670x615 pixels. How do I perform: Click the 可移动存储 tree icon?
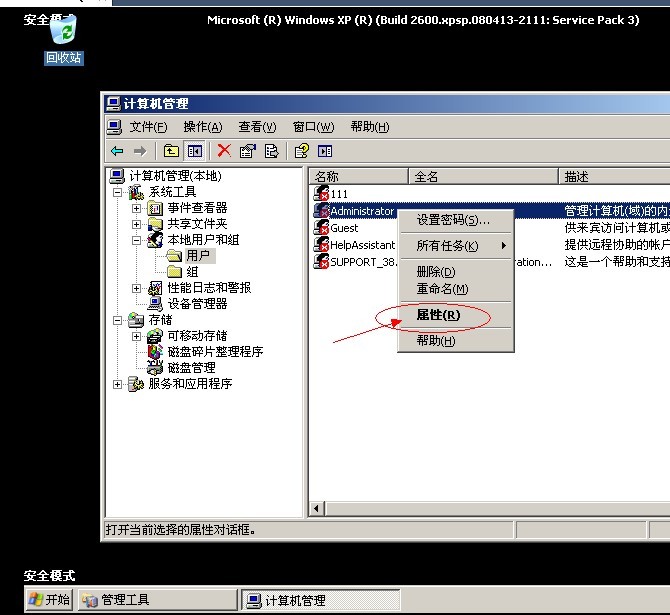click(x=155, y=336)
